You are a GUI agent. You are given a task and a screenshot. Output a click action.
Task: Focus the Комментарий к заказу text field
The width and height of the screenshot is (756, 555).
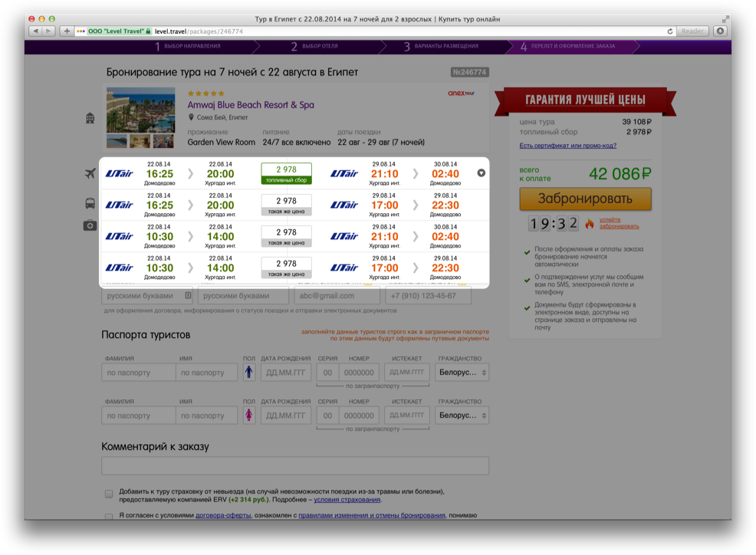[x=295, y=466]
